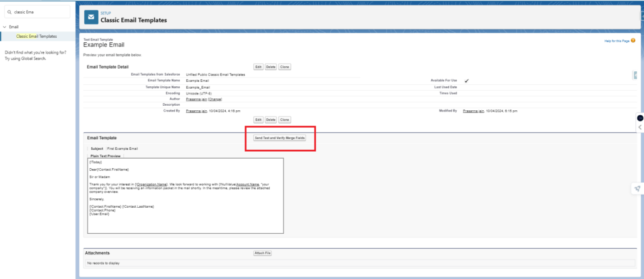Open the help question mark icon
Image resolution: width=644 pixels, height=279 pixels.
(x=633, y=41)
